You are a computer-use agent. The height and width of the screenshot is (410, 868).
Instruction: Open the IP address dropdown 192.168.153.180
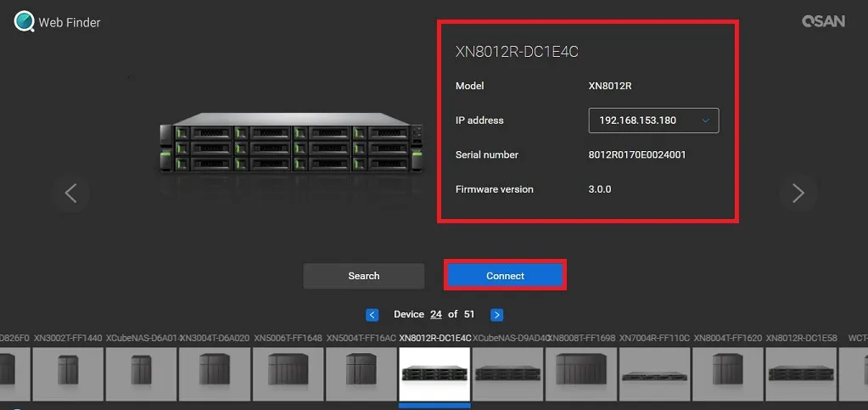(654, 121)
